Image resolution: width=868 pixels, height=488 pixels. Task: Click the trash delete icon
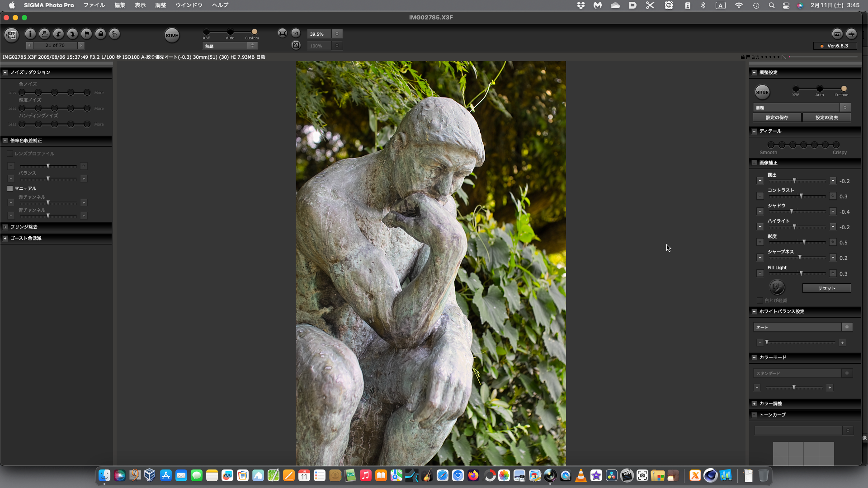(x=114, y=34)
